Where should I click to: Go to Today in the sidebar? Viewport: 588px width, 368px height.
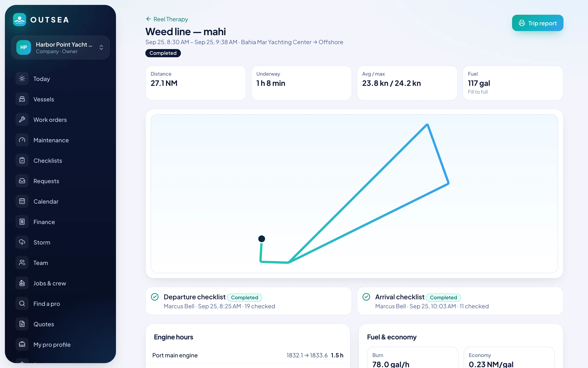click(60, 79)
